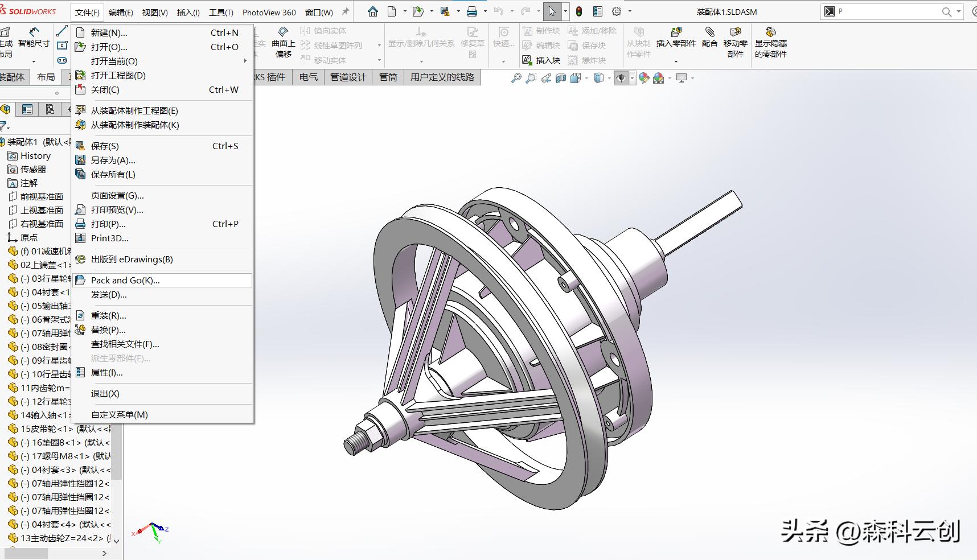The image size is (977, 560).
Task: Click 另存为(A) to save assembly as
Action: click(113, 160)
